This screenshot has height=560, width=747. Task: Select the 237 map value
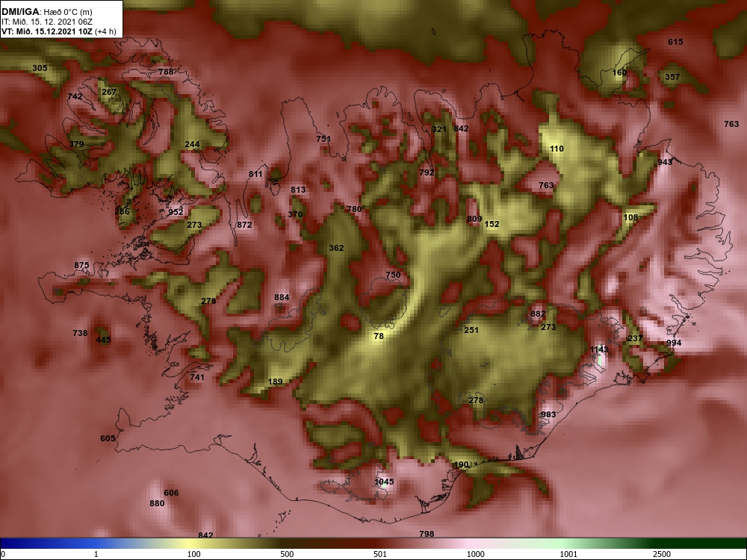[x=635, y=338]
